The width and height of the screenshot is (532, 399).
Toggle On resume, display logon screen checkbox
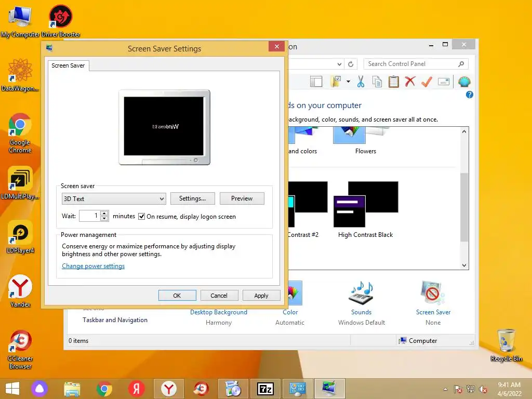(x=141, y=217)
